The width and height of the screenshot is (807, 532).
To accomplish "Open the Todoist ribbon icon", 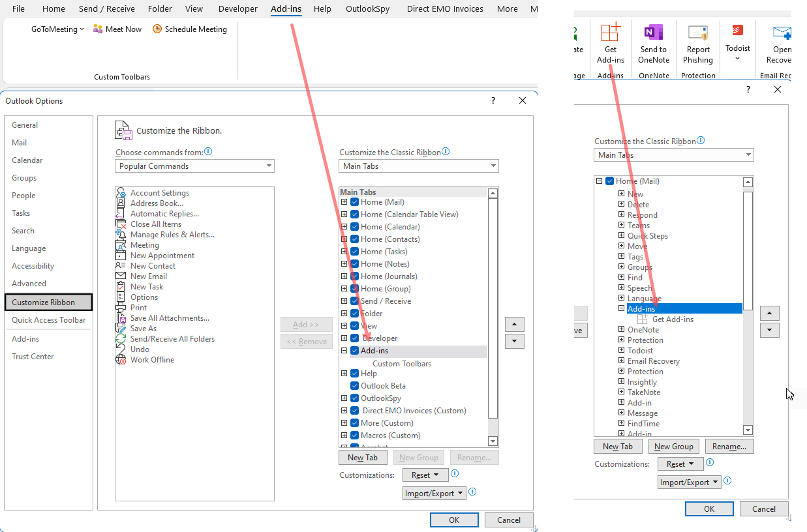I will coord(738,31).
